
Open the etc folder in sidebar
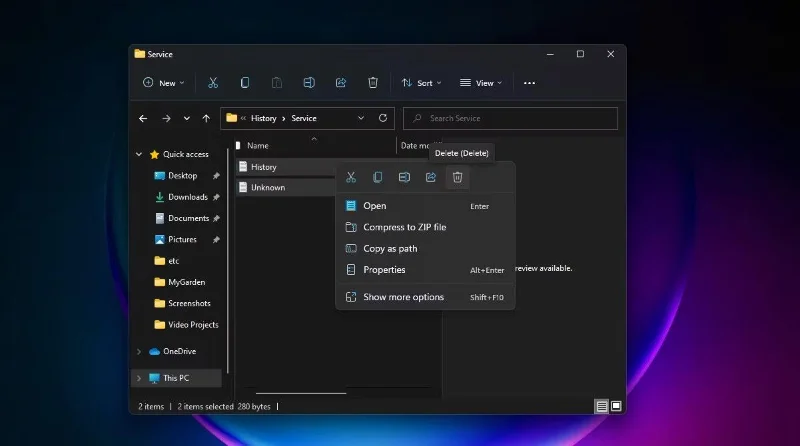pos(173,261)
